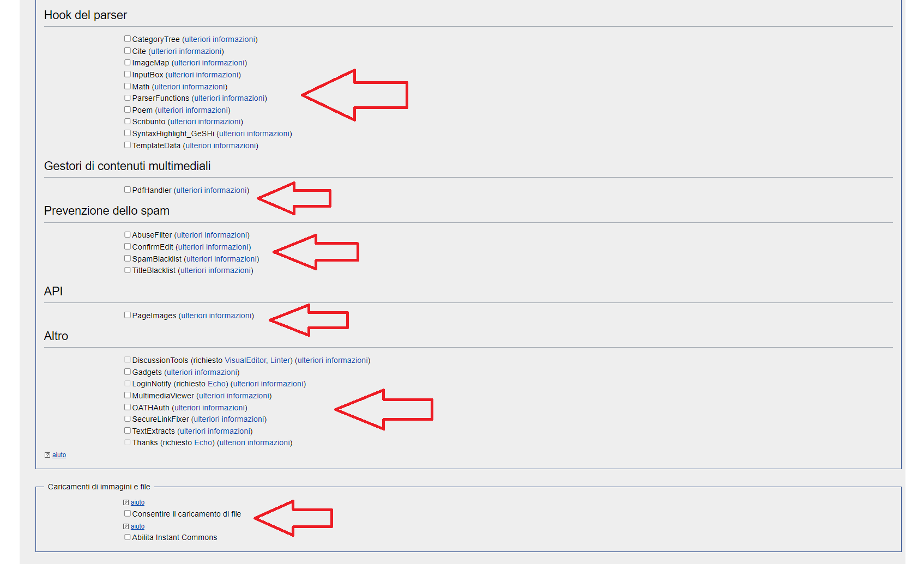Tick the PageImages checkbox
The width and height of the screenshot is (924, 564).
(127, 316)
